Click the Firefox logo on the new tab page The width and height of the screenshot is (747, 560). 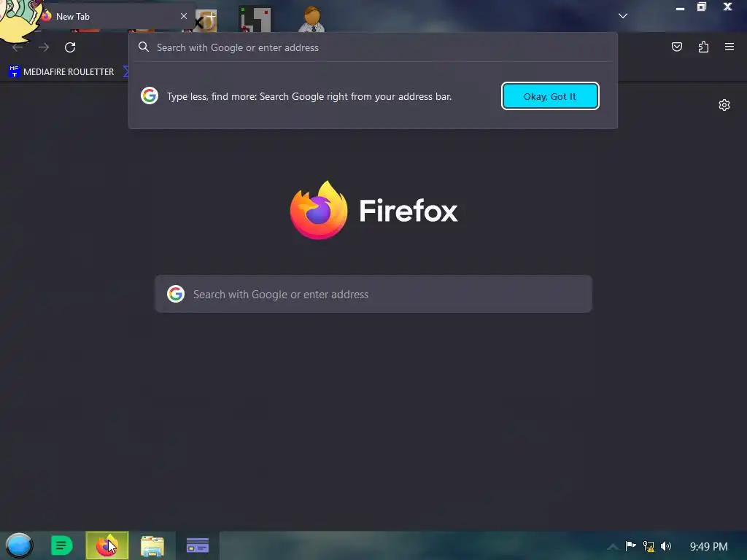(319, 210)
